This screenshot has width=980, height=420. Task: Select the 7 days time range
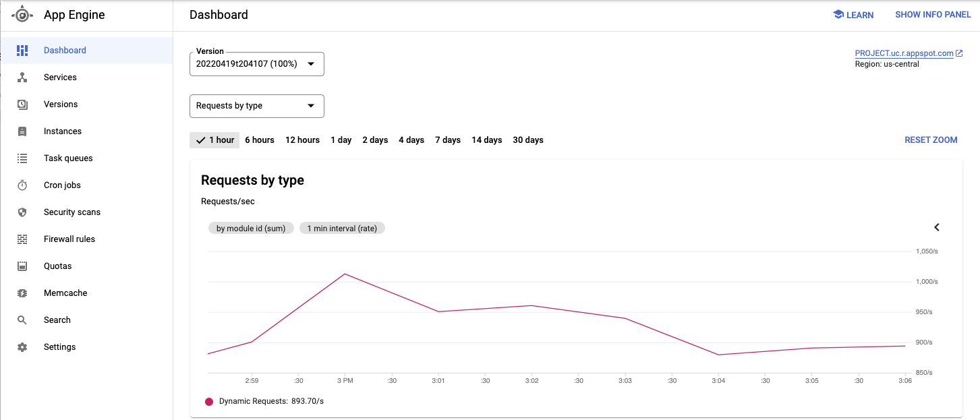click(448, 140)
